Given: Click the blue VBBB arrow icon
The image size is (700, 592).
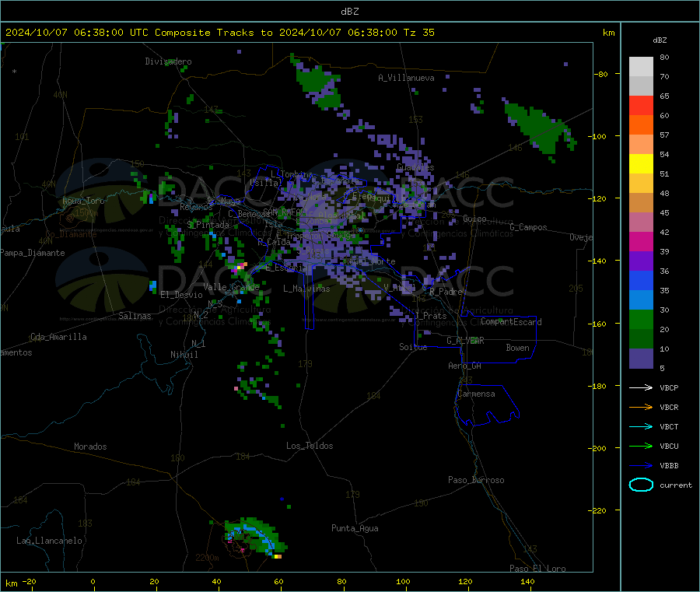Looking at the screenshot, I should pyautogui.click(x=641, y=465).
